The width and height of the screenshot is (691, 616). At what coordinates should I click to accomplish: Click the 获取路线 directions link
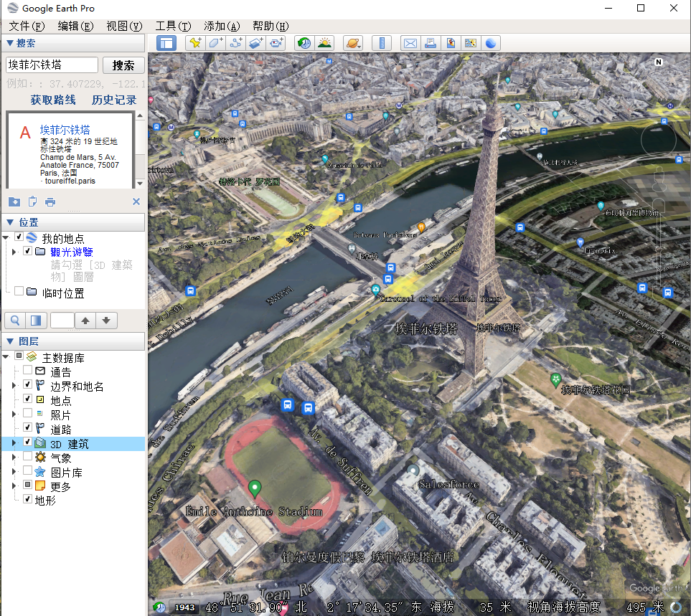point(53,100)
